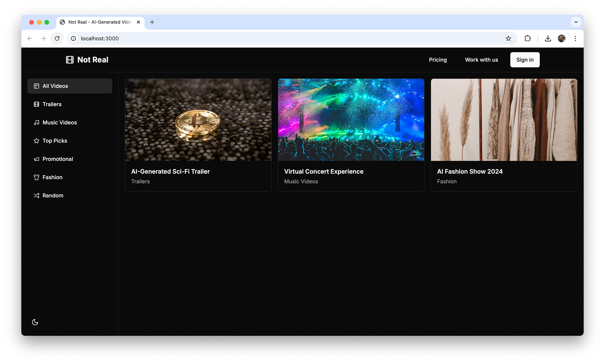This screenshot has width=605, height=364.
Task: Click Fashion label under fashion show card
Action: click(x=447, y=181)
